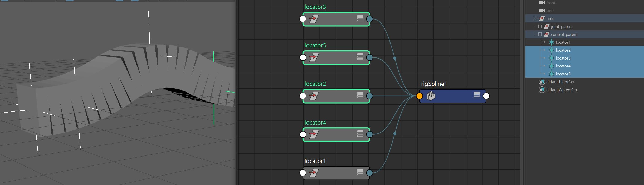644x185 pixels.
Task: Toggle locator5 node attribute display mode
Action: pos(360,57)
